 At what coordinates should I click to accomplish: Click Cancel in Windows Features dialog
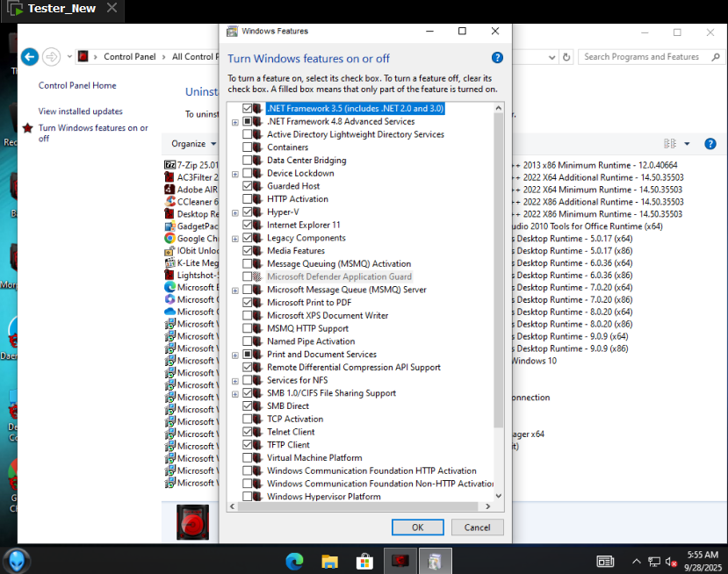(x=477, y=527)
